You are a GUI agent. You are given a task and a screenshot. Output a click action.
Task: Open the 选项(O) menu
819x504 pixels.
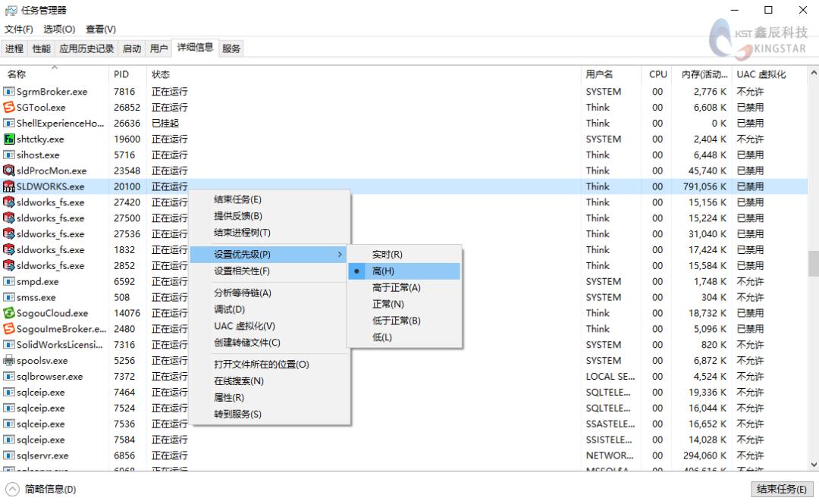[58, 29]
